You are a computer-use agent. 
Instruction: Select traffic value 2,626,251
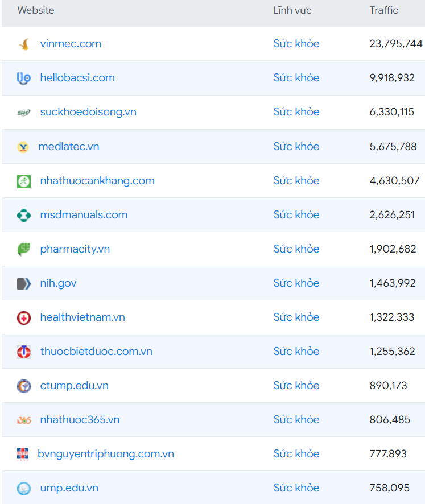pos(392,214)
